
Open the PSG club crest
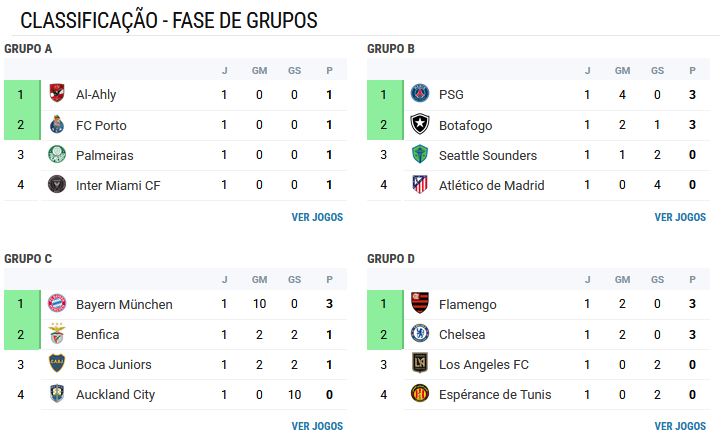[x=420, y=94]
